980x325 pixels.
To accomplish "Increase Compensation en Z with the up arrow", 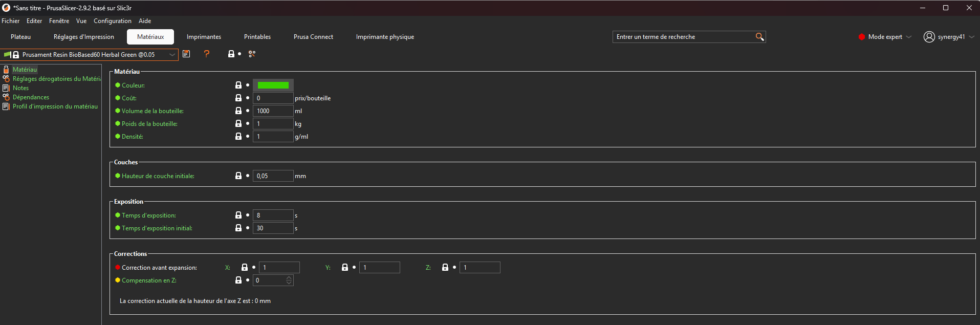I will coord(289,277).
